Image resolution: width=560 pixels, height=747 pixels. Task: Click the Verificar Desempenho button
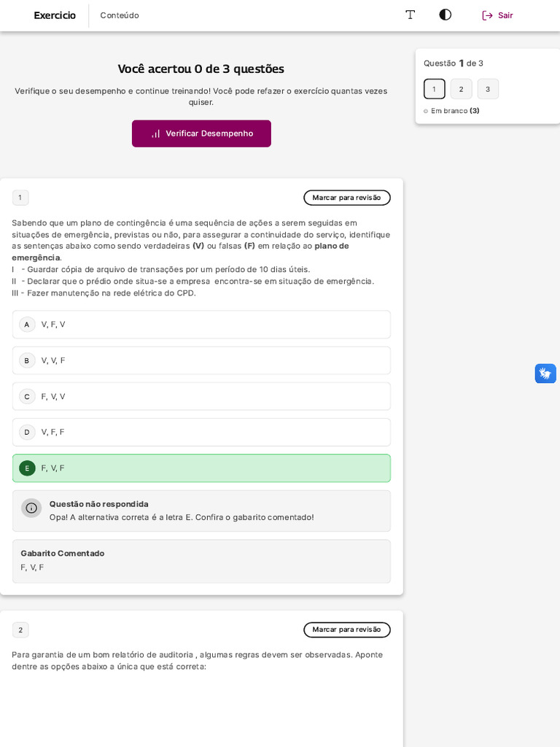(x=201, y=133)
